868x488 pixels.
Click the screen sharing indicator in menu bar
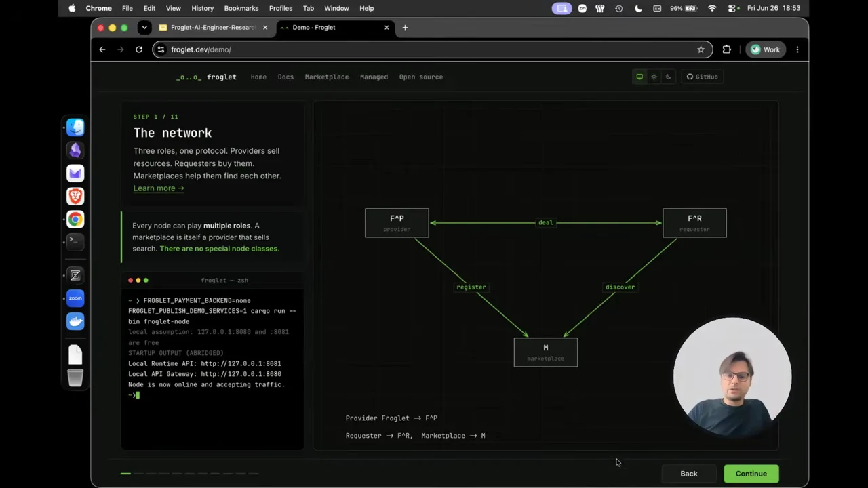[x=562, y=8]
